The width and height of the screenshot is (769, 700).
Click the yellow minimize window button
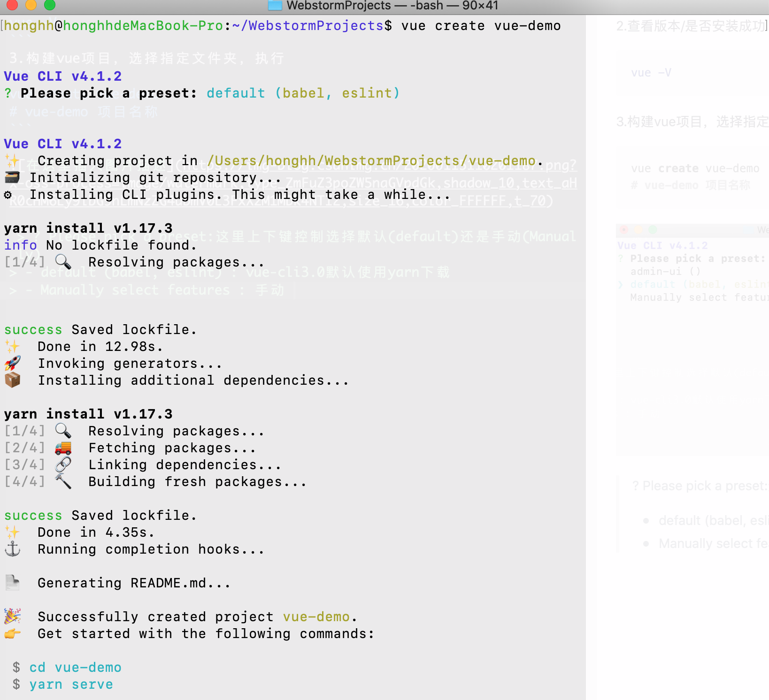[31, 4]
